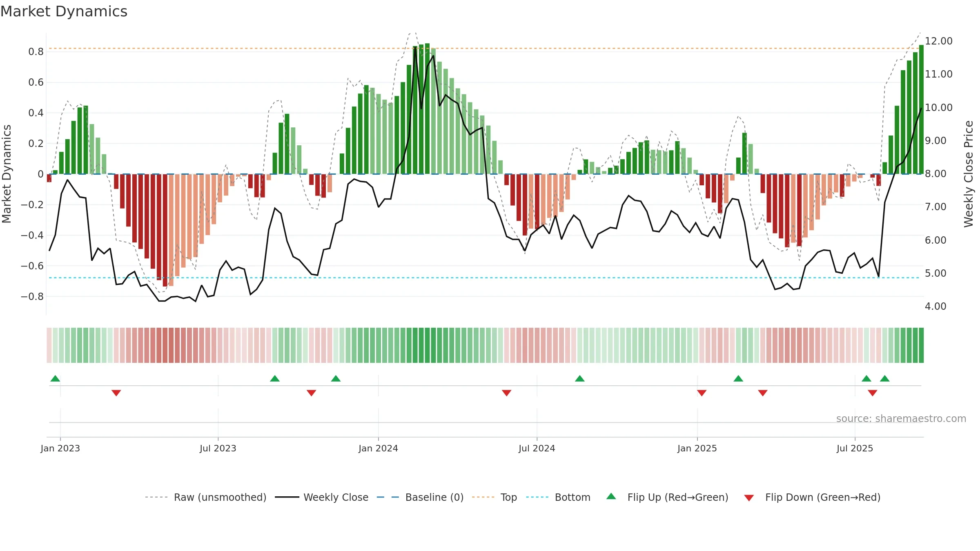
Task: Click the flip-down marker between Jan and Jul 2023
Action: 116,393
